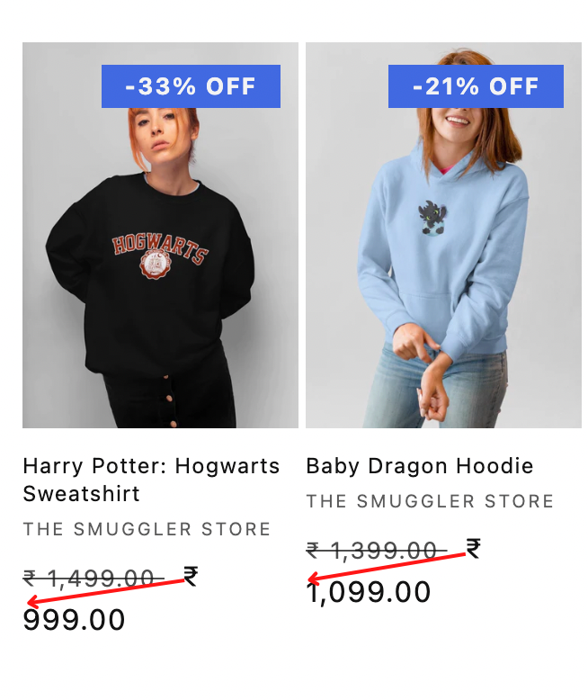Click the -21% OFF discount badge

476,86
